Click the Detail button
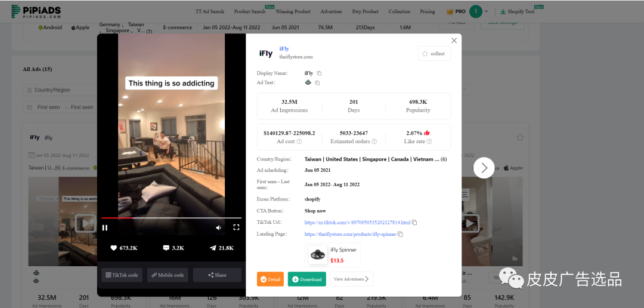The height and width of the screenshot is (308, 644). pos(270,279)
